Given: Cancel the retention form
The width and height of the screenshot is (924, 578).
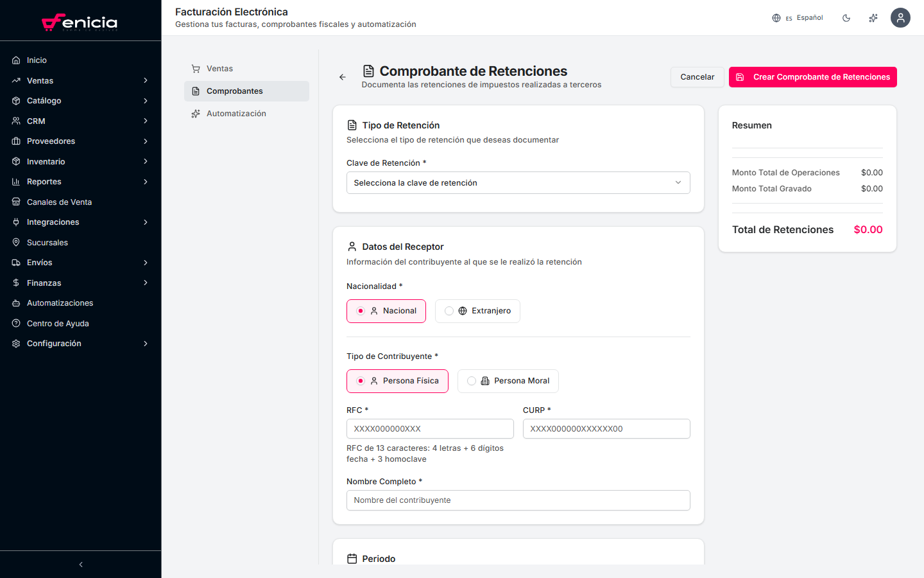Looking at the screenshot, I should click(697, 76).
